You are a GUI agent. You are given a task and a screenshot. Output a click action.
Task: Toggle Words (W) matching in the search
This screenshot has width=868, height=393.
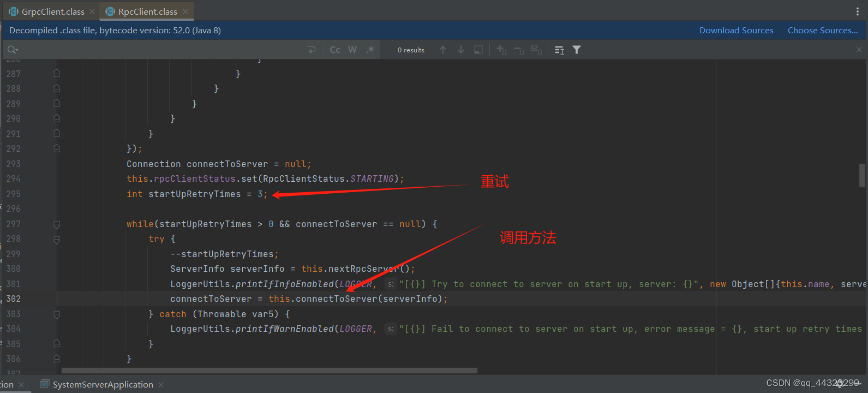point(352,50)
